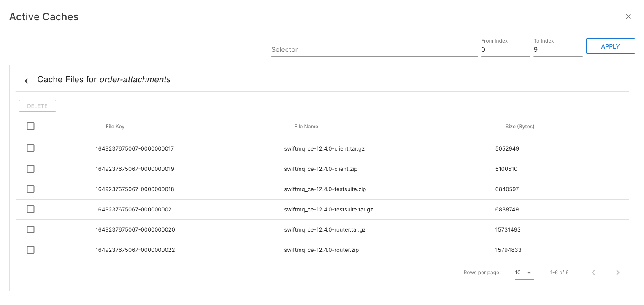Click the DELETE button

coord(38,106)
